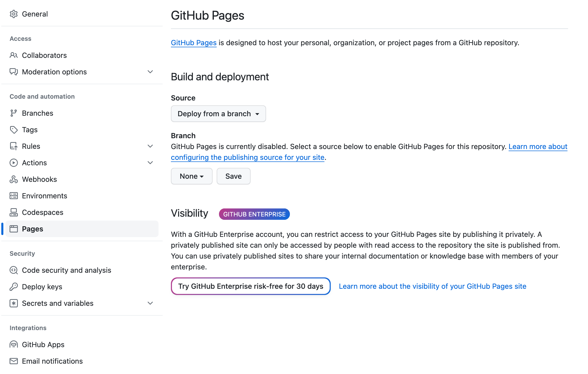Screen dimensions: 588x374
Task: Open configuring the publishing source link
Action: point(248,157)
